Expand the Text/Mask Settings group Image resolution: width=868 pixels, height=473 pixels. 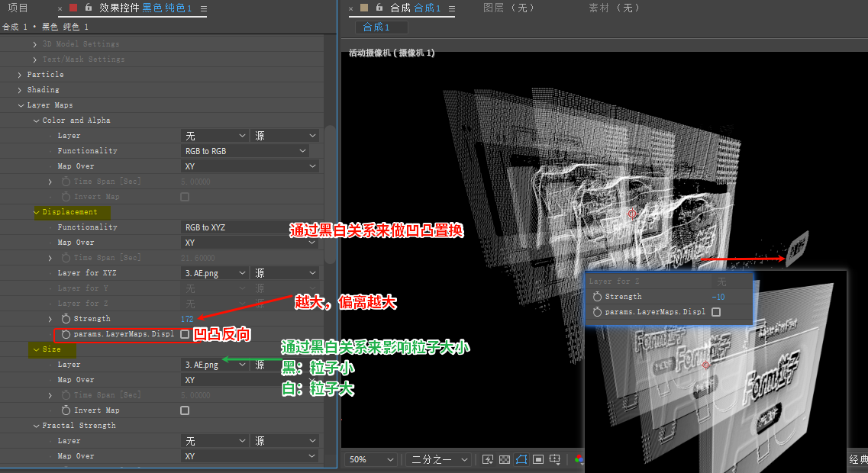(x=35, y=60)
